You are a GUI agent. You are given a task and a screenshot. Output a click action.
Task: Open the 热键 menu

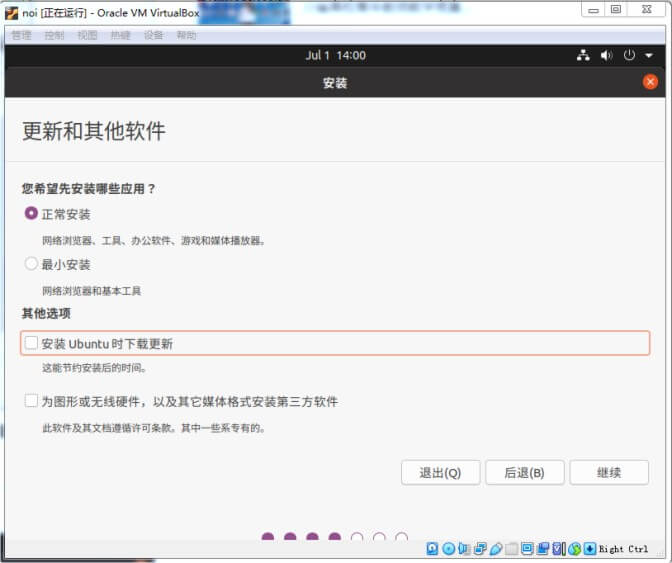pos(120,35)
